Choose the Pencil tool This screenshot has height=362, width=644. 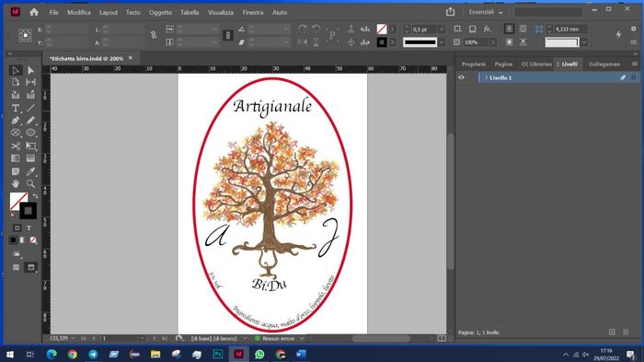click(x=30, y=121)
